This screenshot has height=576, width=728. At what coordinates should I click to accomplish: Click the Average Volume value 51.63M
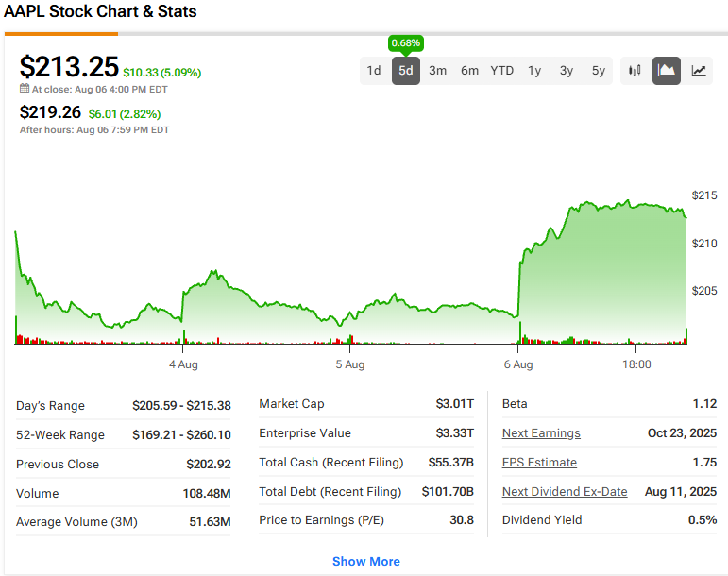click(x=210, y=522)
